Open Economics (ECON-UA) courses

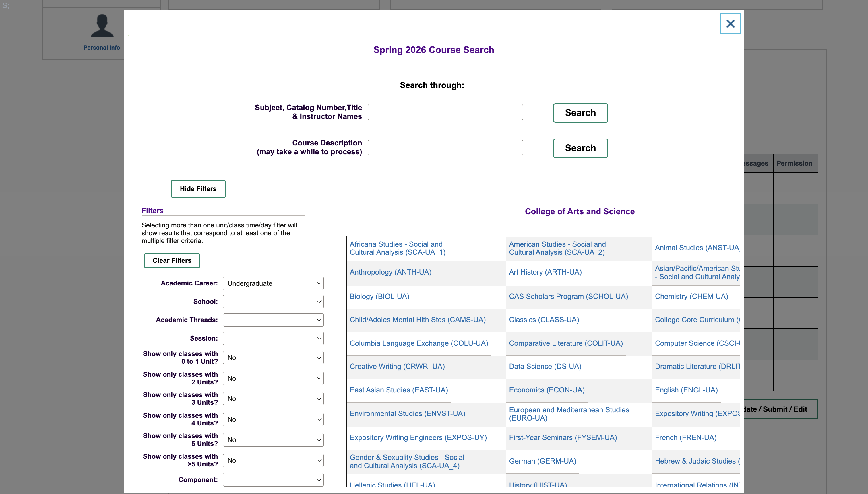coord(546,390)
